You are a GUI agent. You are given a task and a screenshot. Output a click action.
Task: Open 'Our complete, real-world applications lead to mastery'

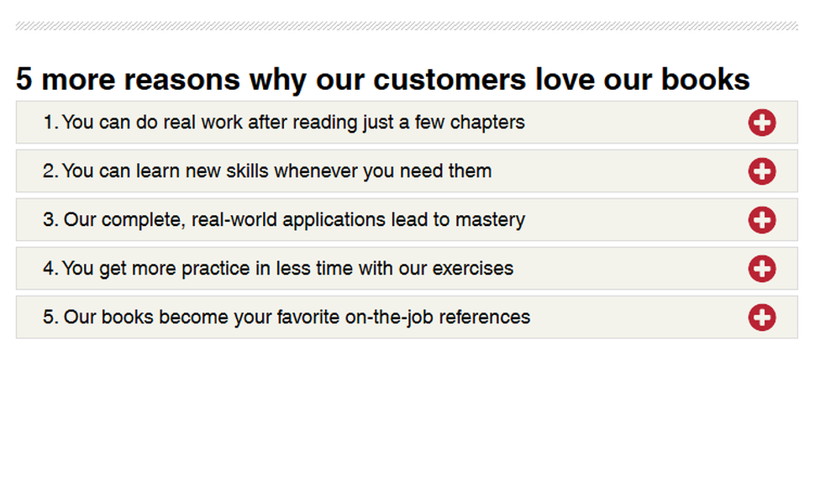(x=294, y=220)
